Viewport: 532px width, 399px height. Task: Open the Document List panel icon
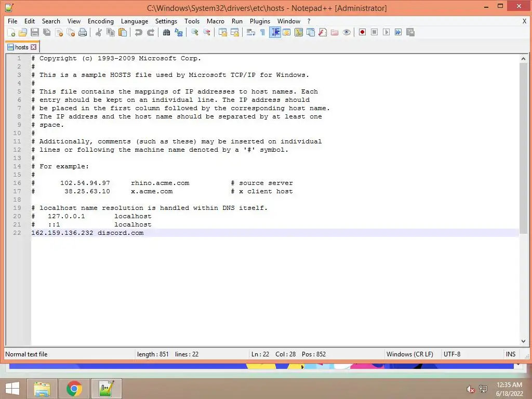(311, 32)
